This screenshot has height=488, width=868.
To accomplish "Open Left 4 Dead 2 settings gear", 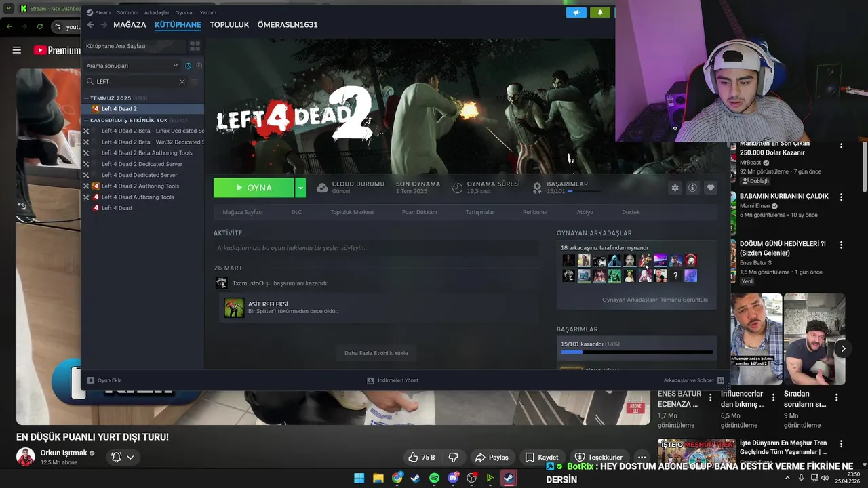I will click(x=675, y=188).
